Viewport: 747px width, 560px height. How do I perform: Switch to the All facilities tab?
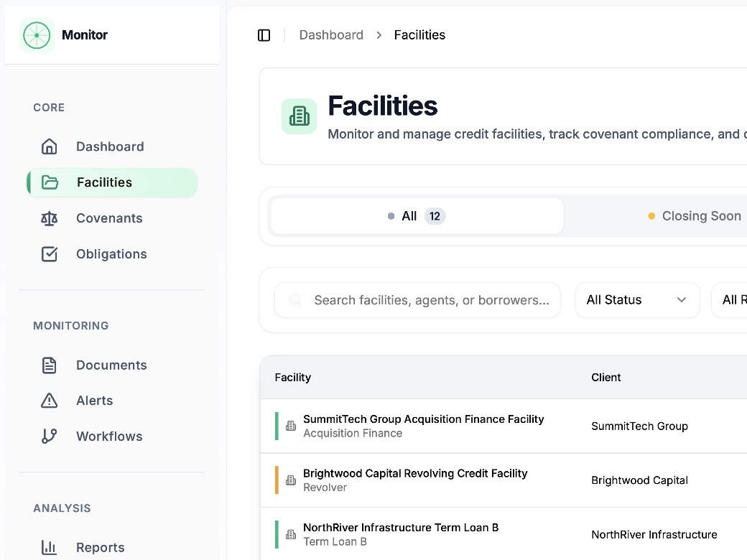tap(416, 215)
